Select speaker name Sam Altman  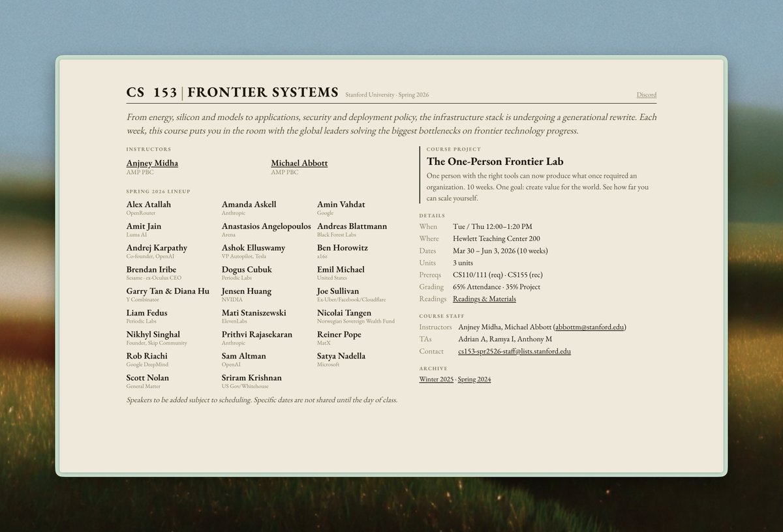coord(244,355)
